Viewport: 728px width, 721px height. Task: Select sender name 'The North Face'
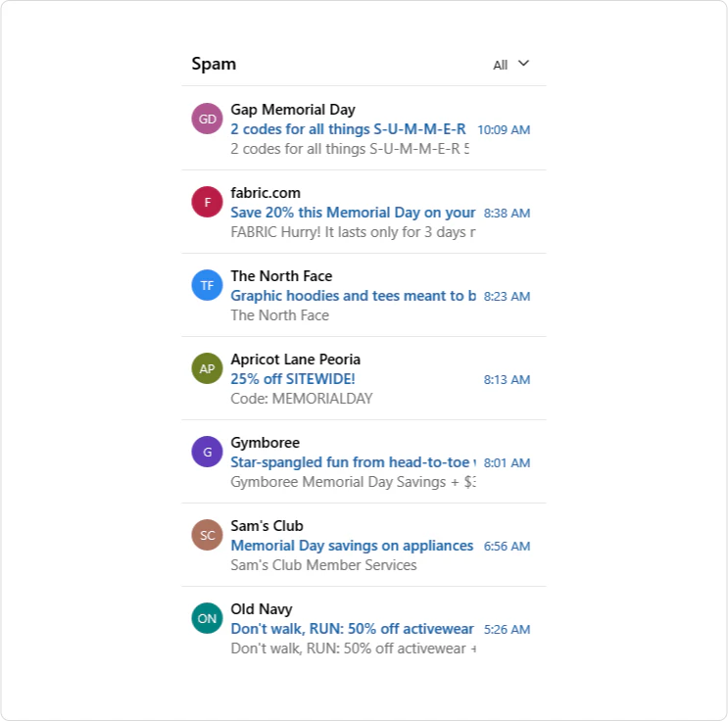[281, 276]
